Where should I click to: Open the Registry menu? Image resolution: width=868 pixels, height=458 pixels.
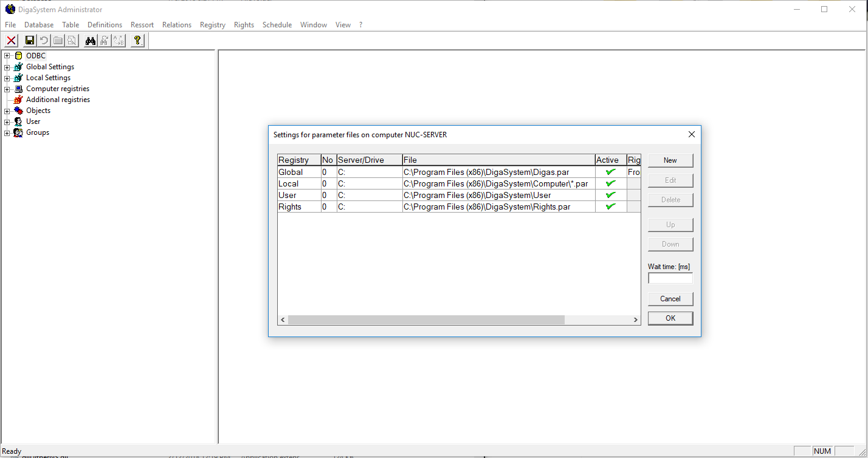click(x=212, y=25)
